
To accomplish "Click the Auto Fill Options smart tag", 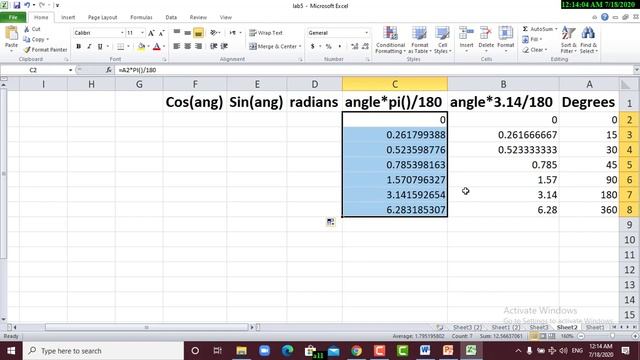I will click(x=330, y=222).
